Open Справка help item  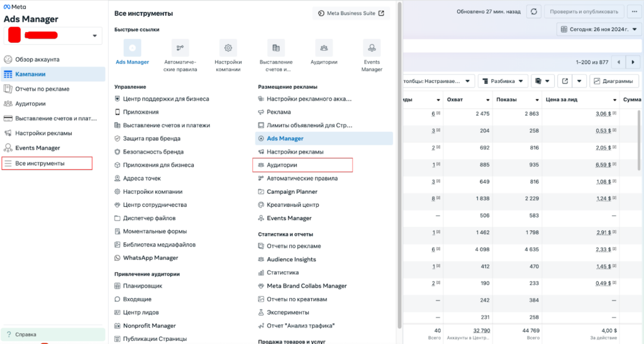53,335
